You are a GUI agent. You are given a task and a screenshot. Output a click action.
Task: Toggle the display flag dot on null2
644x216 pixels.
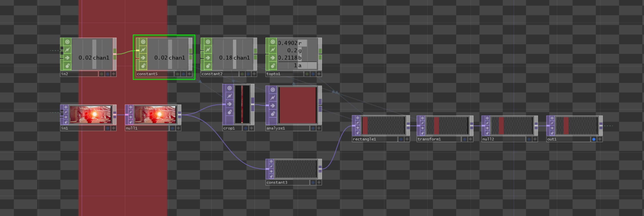point(529,139)
